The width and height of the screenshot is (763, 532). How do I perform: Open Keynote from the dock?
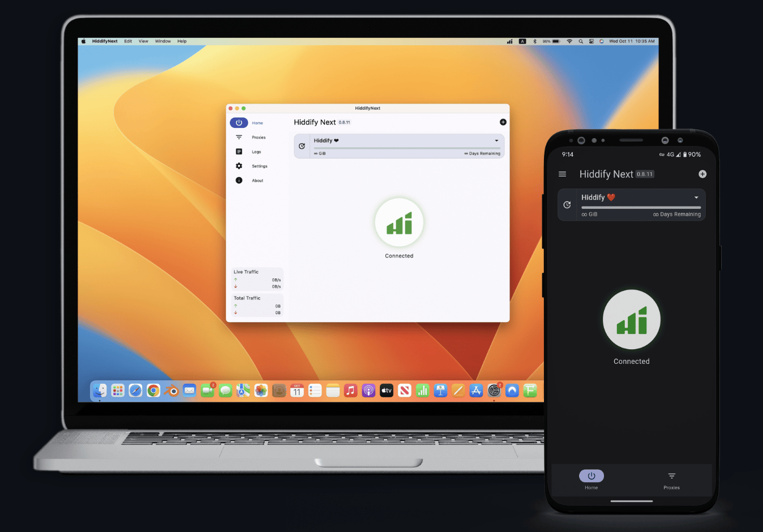(440, 391)
